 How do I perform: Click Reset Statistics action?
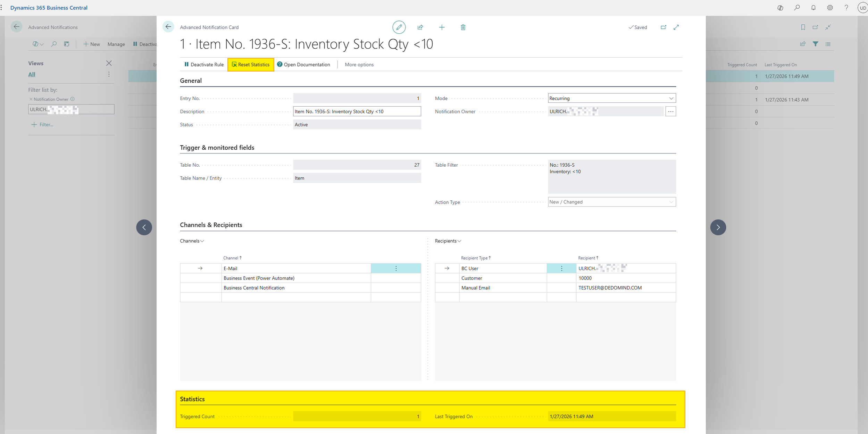coord(250,65)
